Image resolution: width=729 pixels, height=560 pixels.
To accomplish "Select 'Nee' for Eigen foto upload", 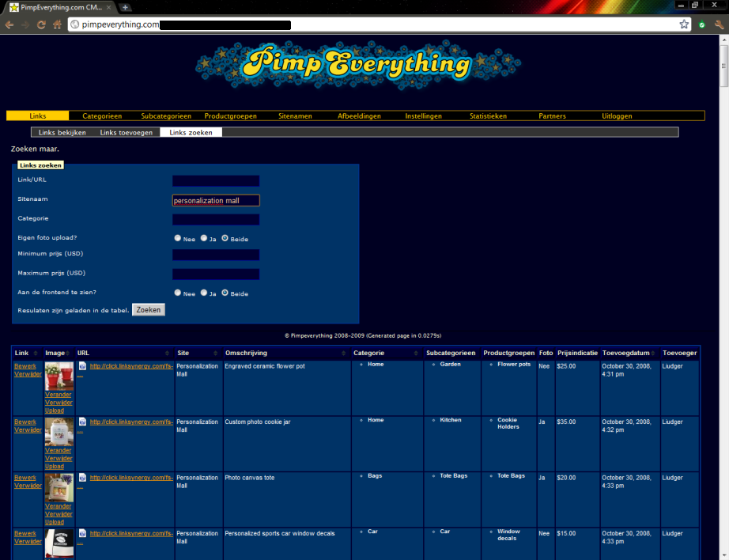I will 178,238.
